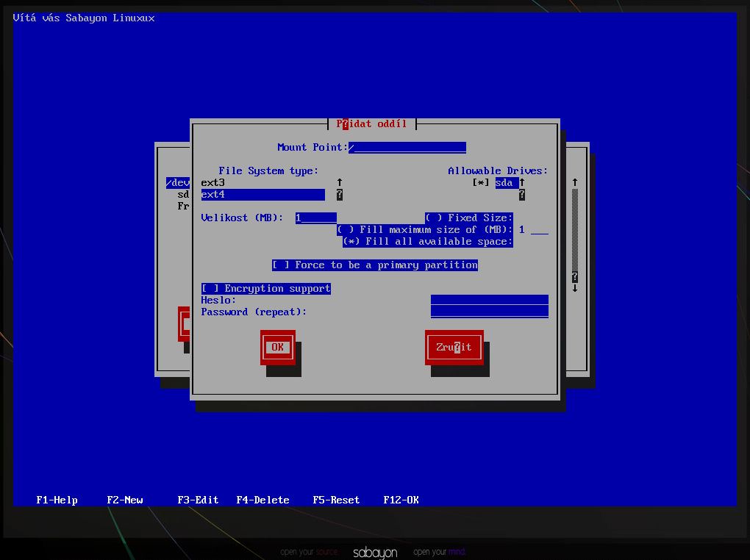Click F2-New shortcut label

tap(125, 500)
